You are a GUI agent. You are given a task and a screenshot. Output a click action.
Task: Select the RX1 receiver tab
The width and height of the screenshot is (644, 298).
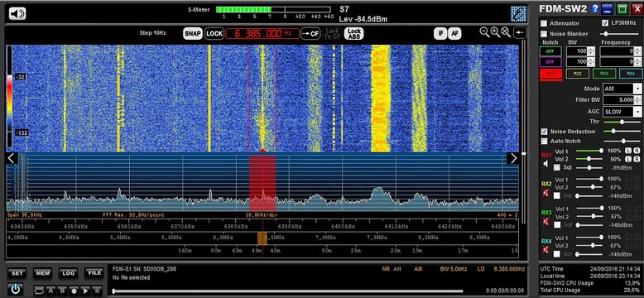pos(550,74)
